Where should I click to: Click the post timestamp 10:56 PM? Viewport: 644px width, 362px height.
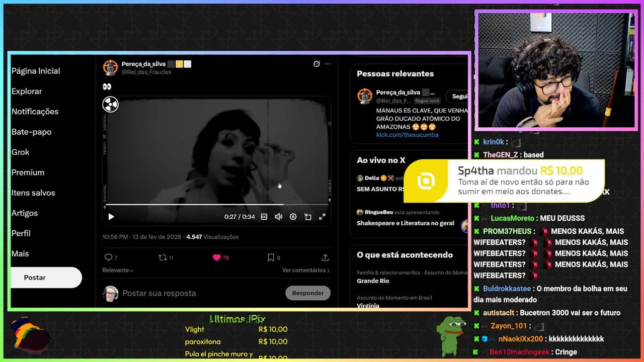click(x=142, y=237)
